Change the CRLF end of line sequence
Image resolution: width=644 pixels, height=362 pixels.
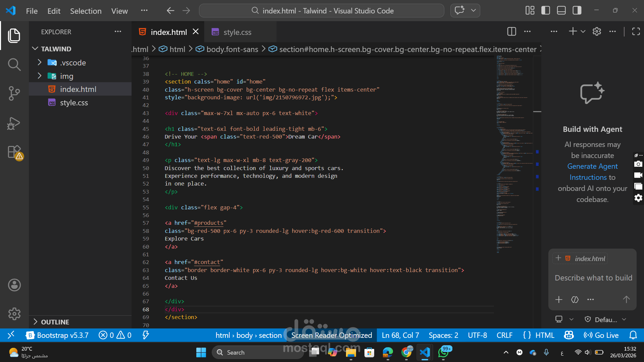pos(504,335)
